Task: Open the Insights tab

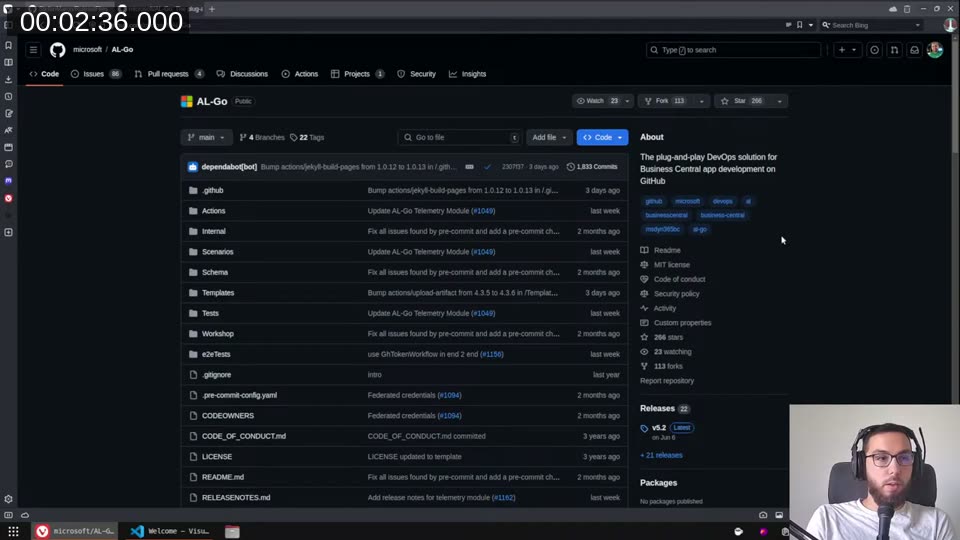Action: coord(468,74)
